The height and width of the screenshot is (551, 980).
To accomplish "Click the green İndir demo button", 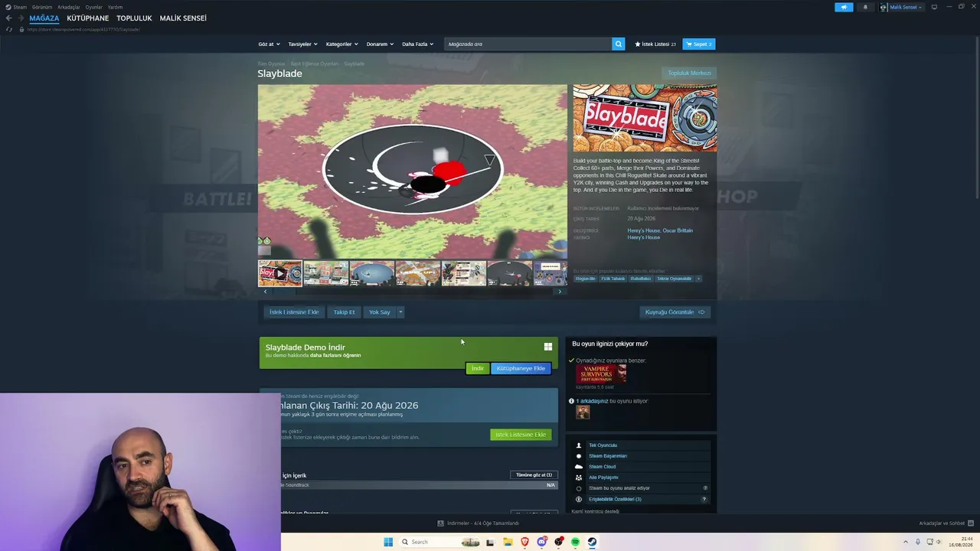I will coord(478,369).
